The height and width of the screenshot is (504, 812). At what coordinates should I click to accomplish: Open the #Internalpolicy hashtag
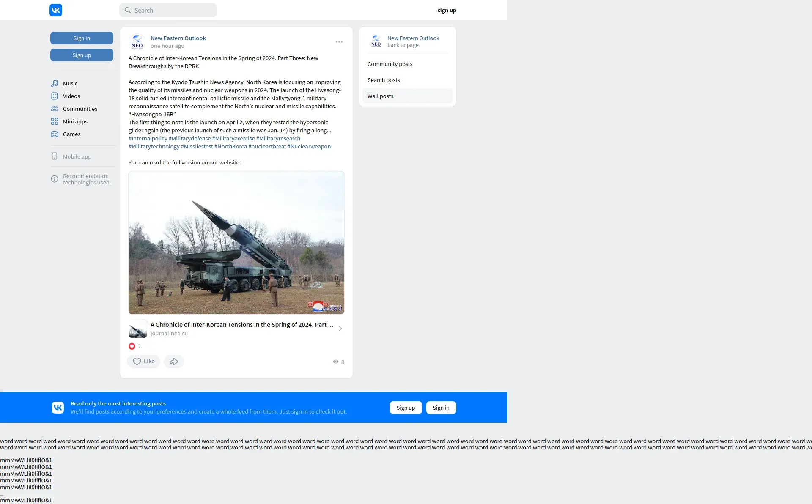coord(148,138)
